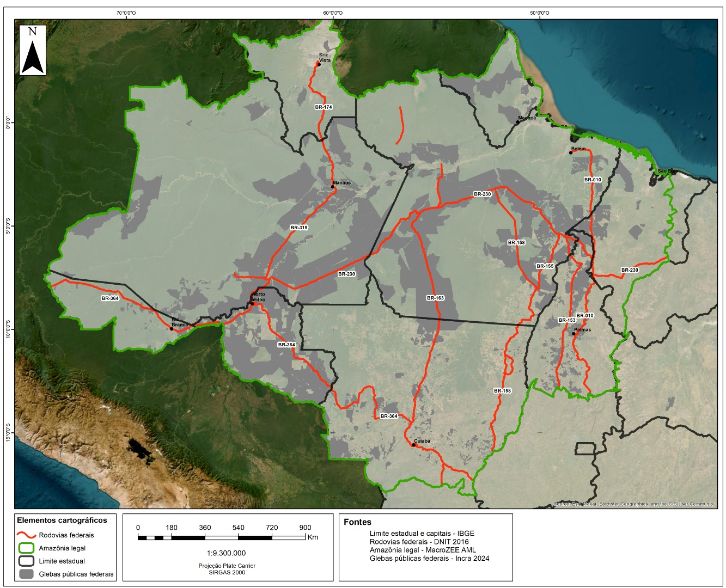Click the 'Rio Branco' city label
726x588 pixels.
(x=180, y=322)
